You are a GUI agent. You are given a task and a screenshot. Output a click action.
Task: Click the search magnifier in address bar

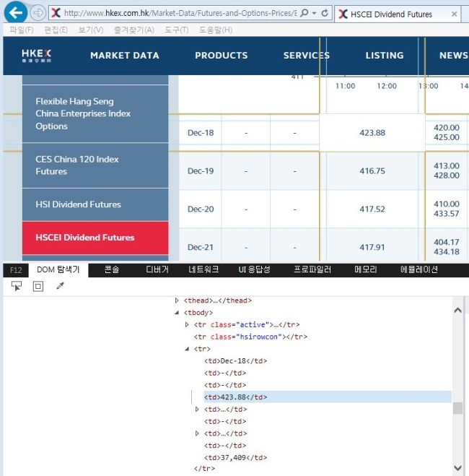tap(304, 13)
